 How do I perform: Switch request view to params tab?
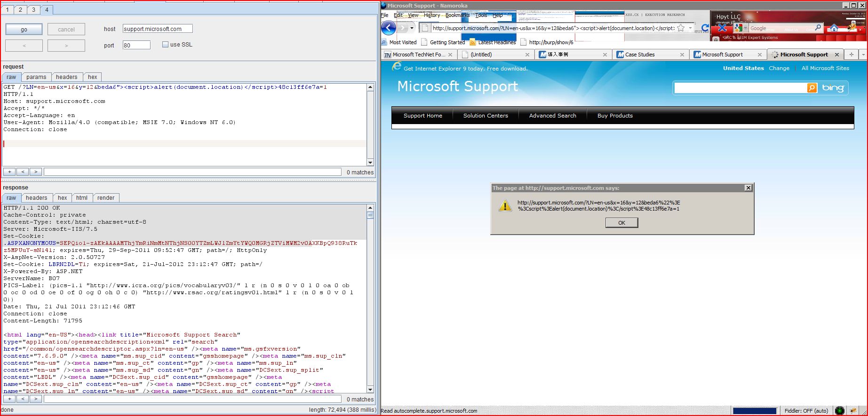[x=36, y=77]
